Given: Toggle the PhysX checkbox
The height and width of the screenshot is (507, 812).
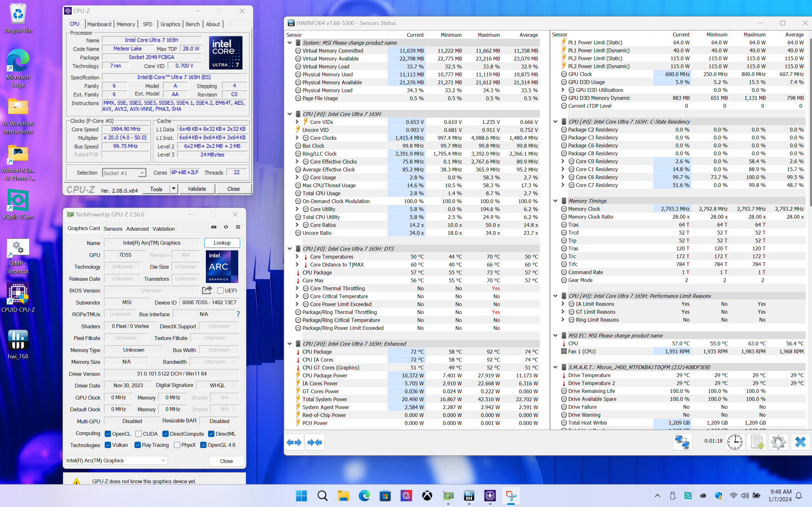Looking at the screenshot, I should (177, 445).
